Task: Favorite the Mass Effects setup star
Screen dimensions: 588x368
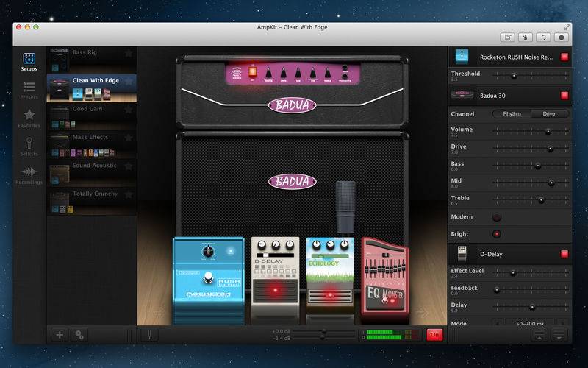Action: click(129, 138)
